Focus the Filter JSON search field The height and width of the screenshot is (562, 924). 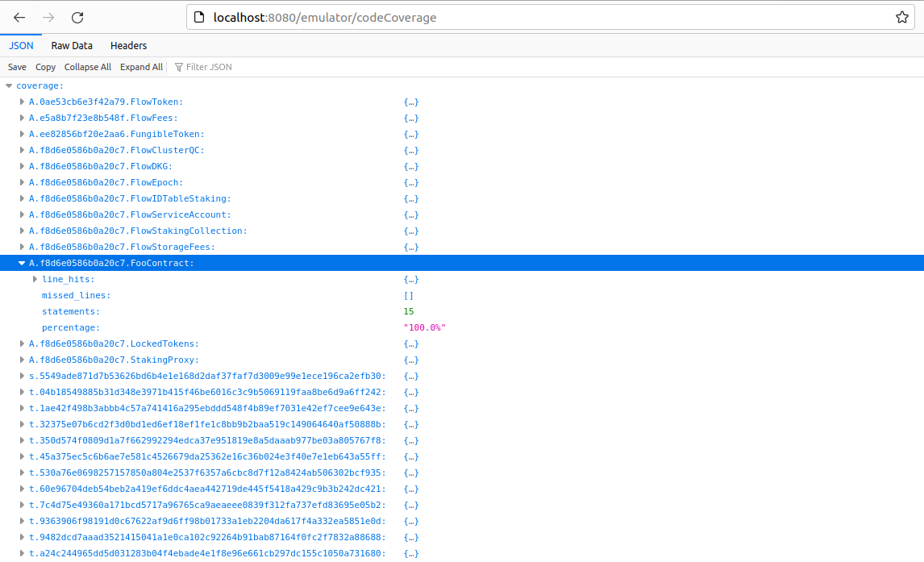[209, 67]
